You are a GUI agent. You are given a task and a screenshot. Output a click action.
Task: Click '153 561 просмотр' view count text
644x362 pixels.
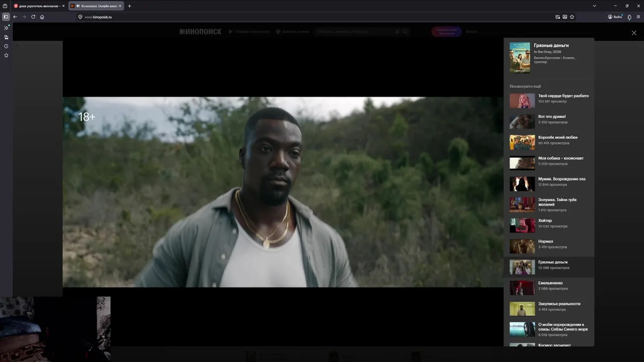[552, 102]
